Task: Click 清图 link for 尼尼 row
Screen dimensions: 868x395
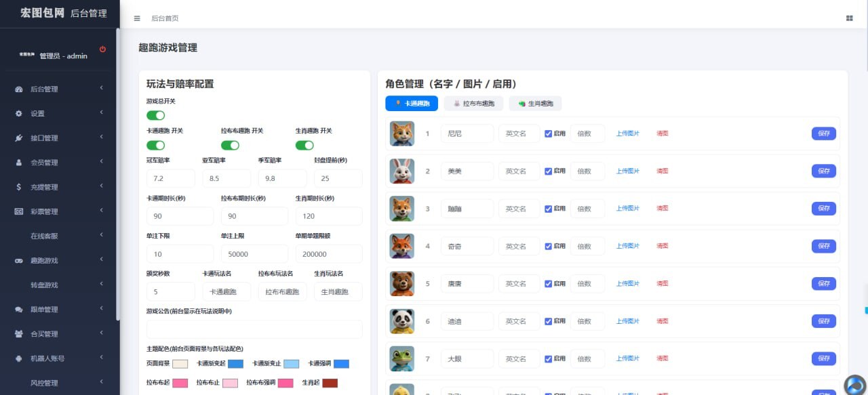Action: coord(663,133)
